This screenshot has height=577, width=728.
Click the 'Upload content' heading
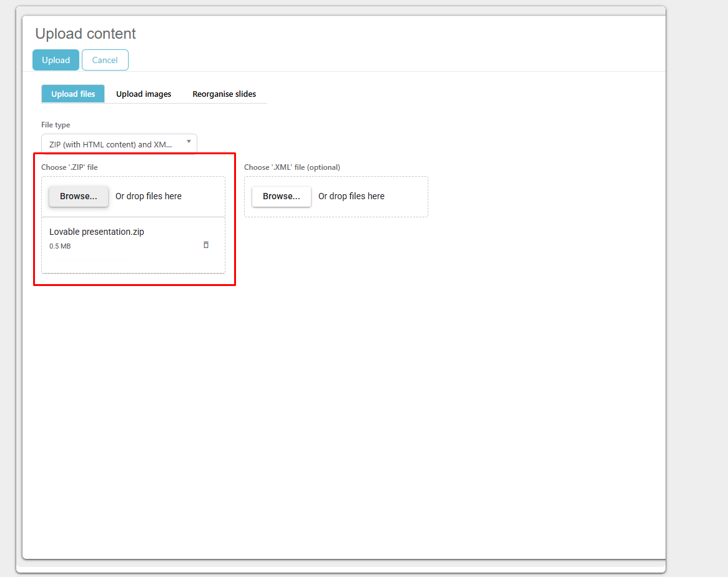click(x=86, y=34)
